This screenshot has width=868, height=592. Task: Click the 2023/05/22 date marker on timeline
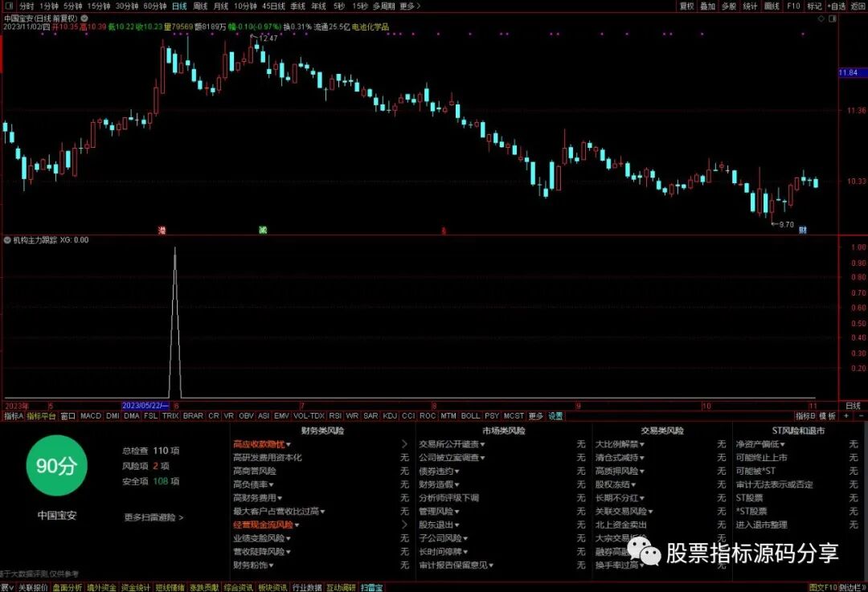pyautogui.click(x=145, y=406)
